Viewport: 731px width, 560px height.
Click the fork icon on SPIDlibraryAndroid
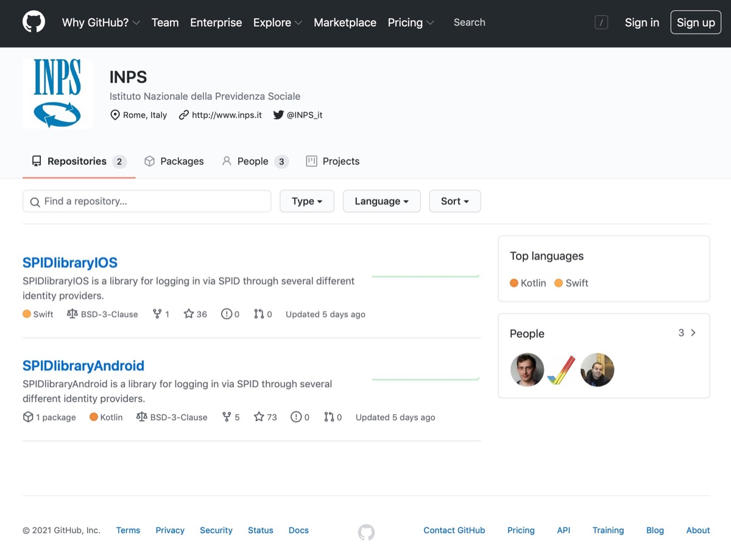(x=227, y=417)
